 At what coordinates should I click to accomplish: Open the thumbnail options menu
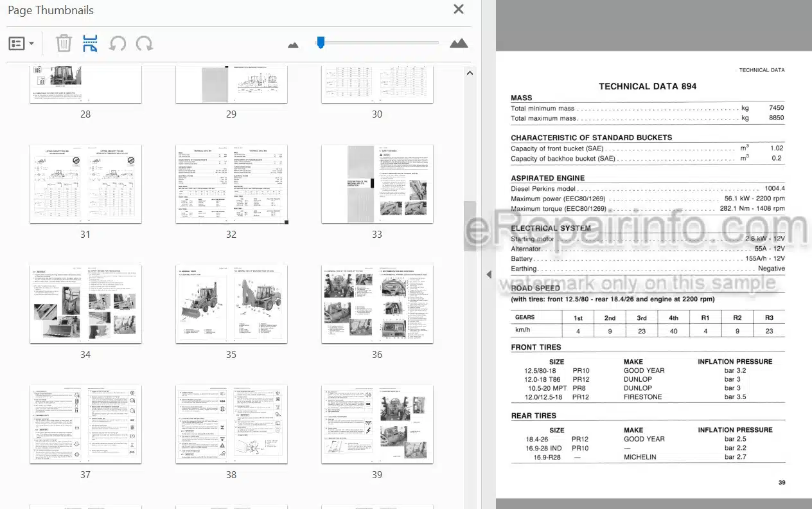[21, 44]
